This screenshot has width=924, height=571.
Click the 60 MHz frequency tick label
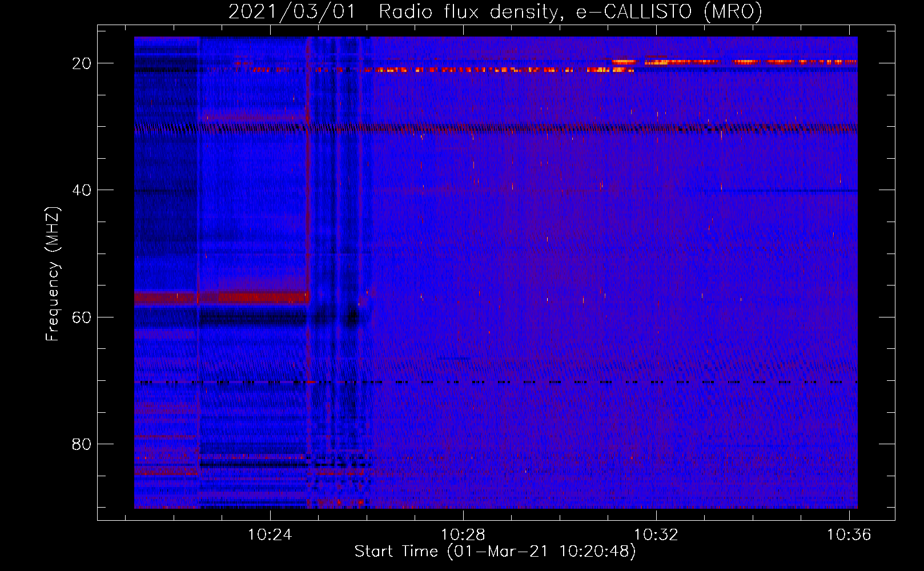(82, 317)
